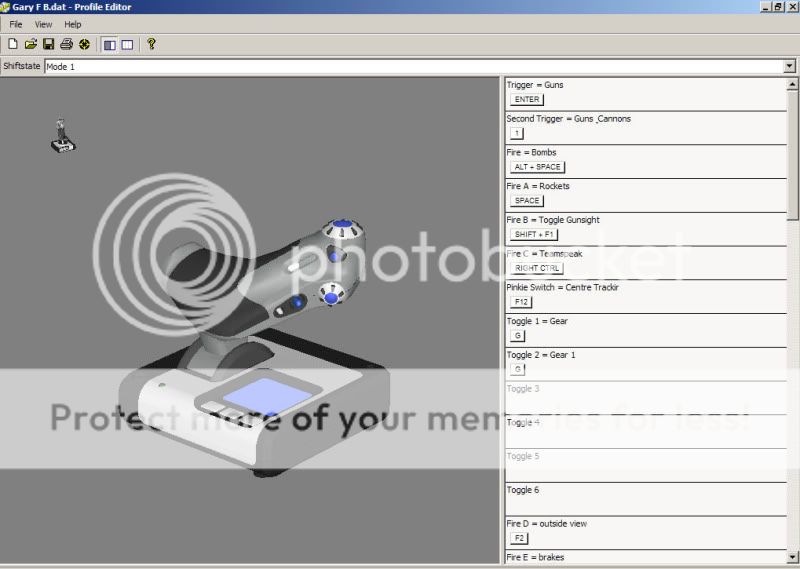Image resolution: width=800 pixels, height=569 pixels.
Task: Select 'Toggle 1 = Gear' label
Action: (537, 321)
